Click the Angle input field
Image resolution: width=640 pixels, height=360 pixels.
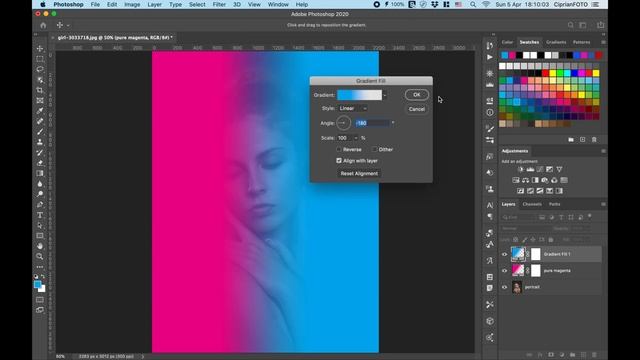coord(372,123)
